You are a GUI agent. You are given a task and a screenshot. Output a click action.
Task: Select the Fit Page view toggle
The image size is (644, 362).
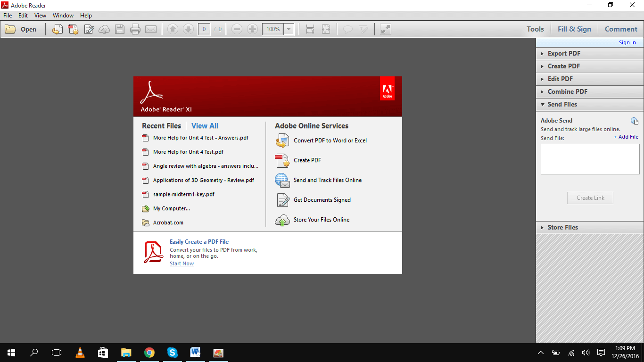(325, 29)
